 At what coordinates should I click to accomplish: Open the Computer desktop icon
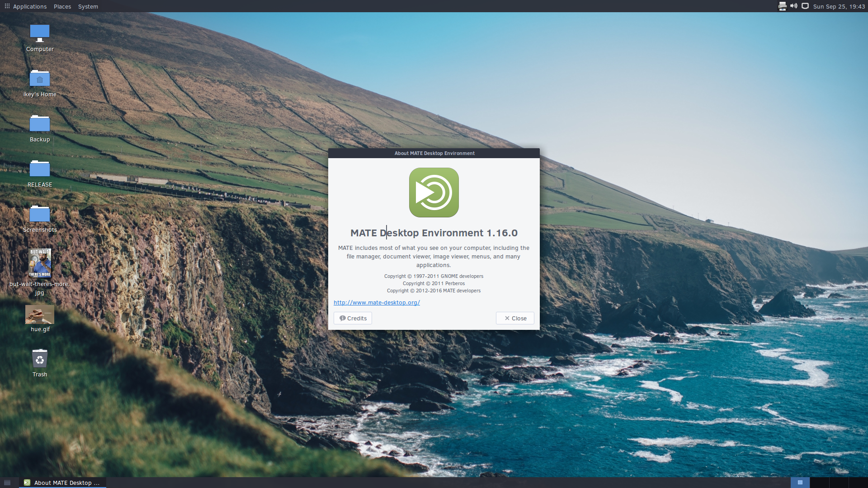40,34
